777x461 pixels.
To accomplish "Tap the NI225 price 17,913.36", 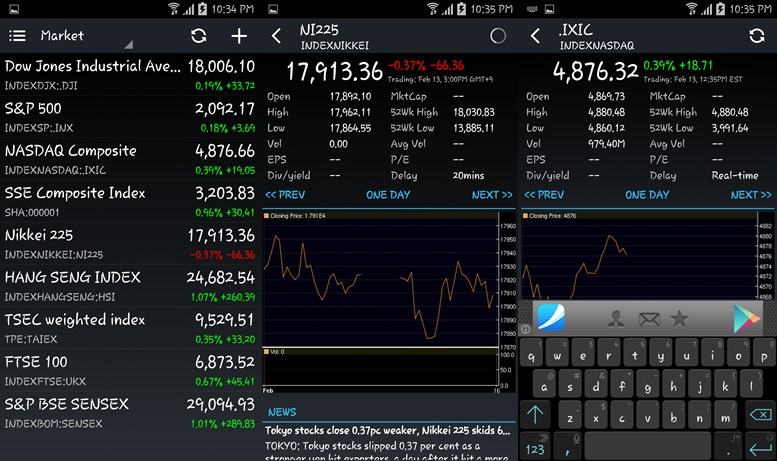I will (334, 71).
